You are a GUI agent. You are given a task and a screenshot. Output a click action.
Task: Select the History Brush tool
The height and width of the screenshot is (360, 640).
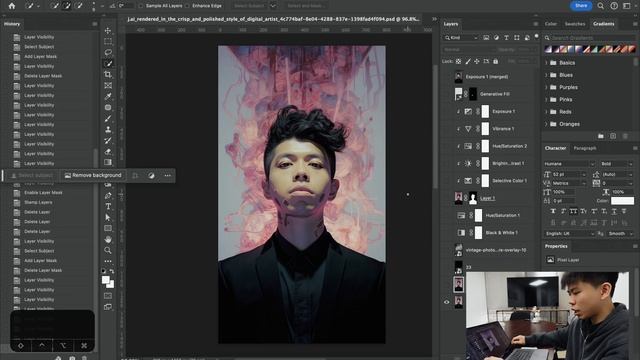point(108,141)
